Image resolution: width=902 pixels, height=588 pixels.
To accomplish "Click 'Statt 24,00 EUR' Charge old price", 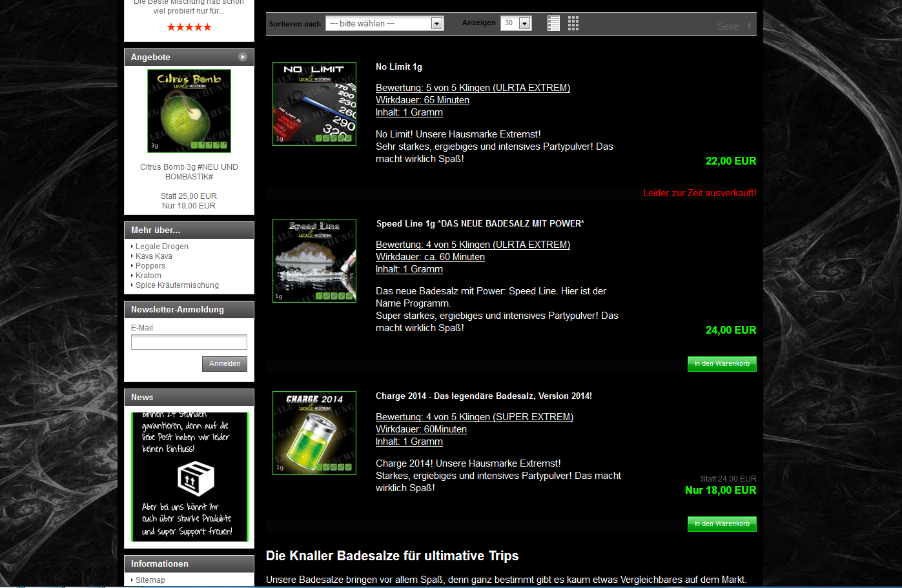I will pyautogui.click(x=728, y=479).
